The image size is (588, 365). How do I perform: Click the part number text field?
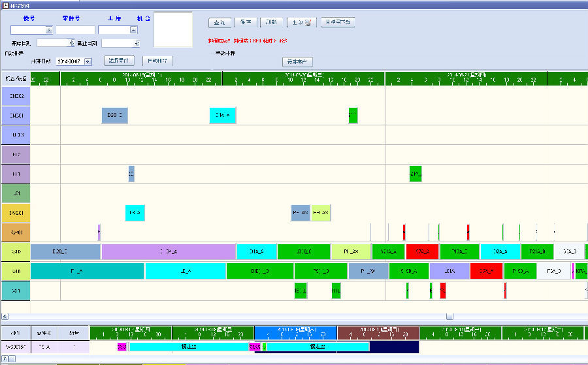tap(75, 30)
